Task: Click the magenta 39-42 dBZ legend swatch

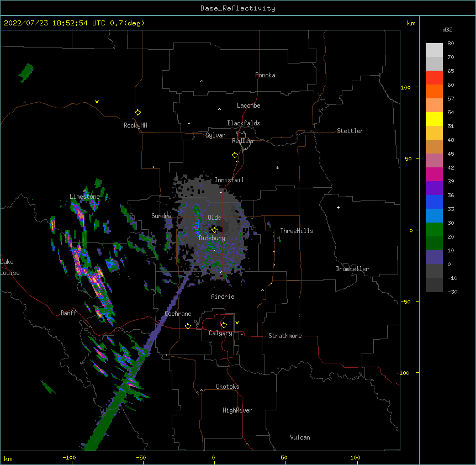Action: click(434, 174)
